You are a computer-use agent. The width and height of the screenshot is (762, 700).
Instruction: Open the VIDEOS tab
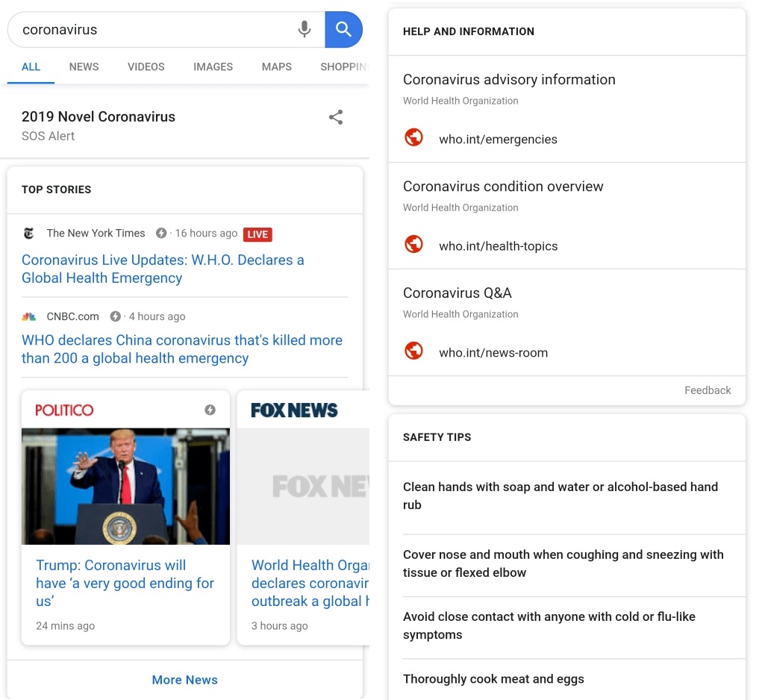(x=146, y=67)
